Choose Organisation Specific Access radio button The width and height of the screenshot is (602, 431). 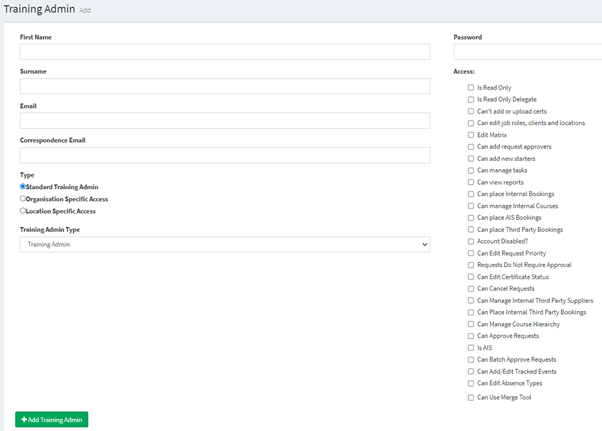(23, 199)
